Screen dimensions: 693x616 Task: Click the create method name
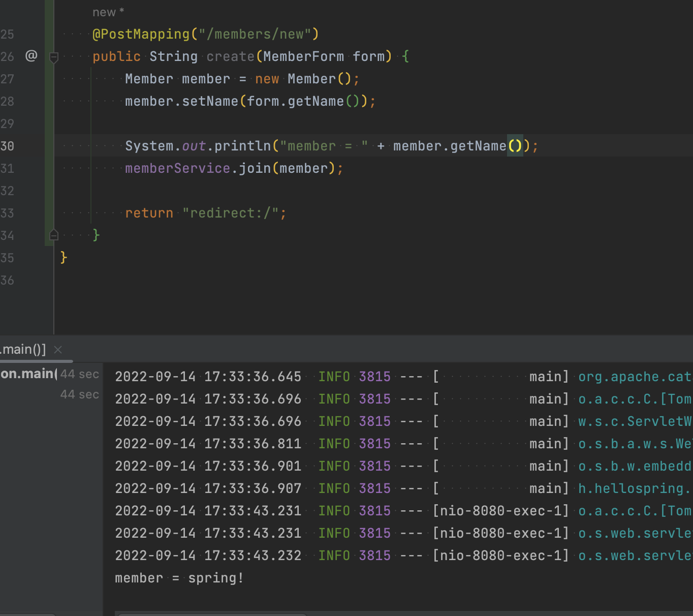(x=230, y=56)
